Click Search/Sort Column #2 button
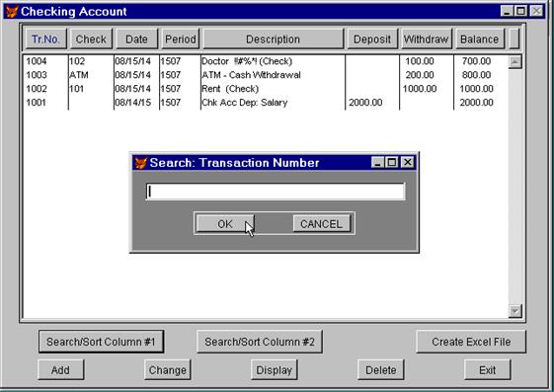This screenshot has width=554, height=392. tap(260, 342)
